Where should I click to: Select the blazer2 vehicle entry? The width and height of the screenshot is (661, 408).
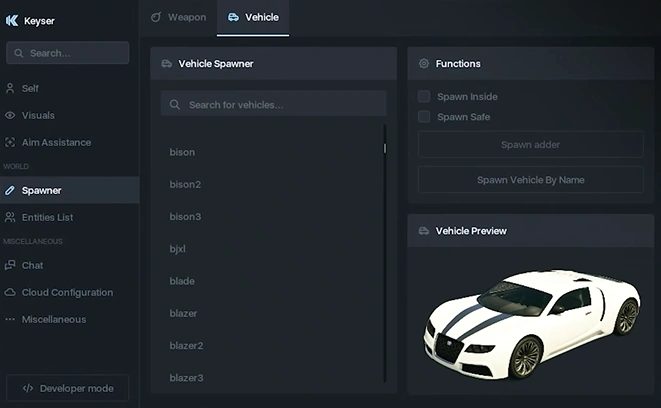click(186, 346)
